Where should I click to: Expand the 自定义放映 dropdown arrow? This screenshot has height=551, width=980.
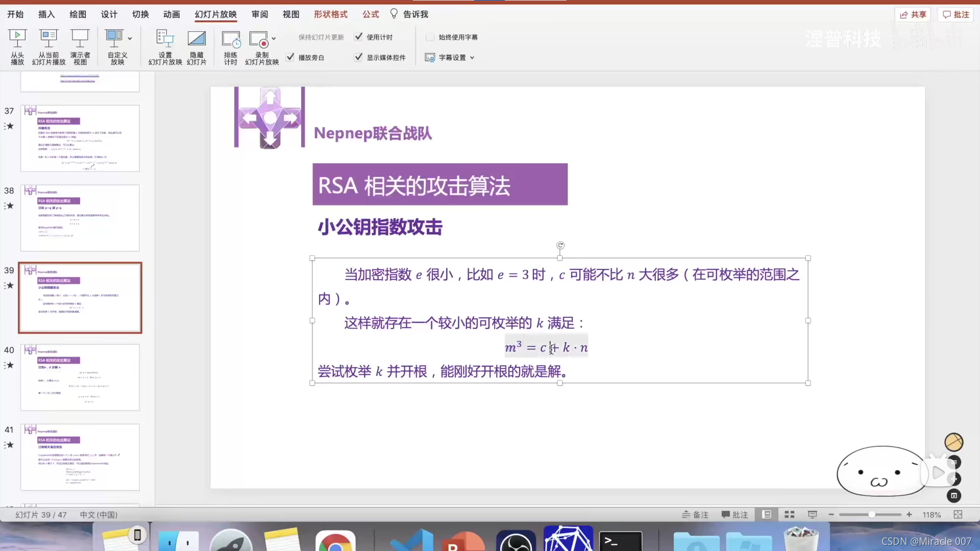(x=130, y=38)
